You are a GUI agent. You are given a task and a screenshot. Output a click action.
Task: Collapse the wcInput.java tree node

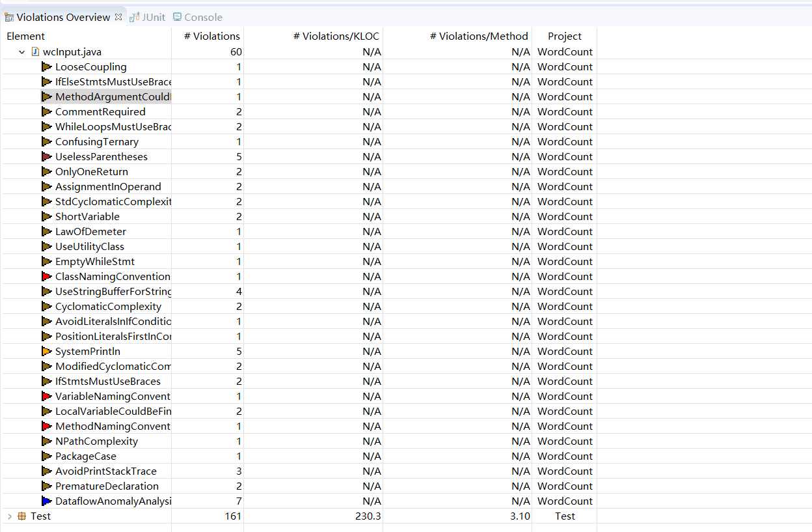(21, 52)
